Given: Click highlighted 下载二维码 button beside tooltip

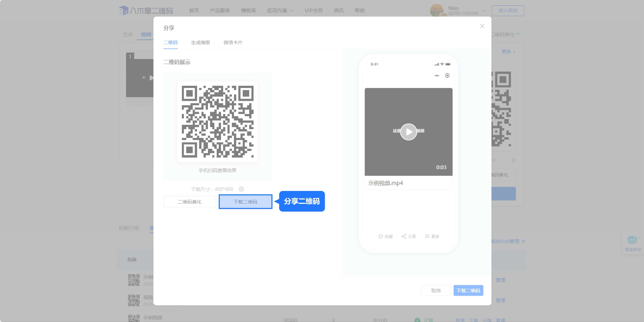Looking at the screenshot, I should pyautogui.click(x=245, y=202).
